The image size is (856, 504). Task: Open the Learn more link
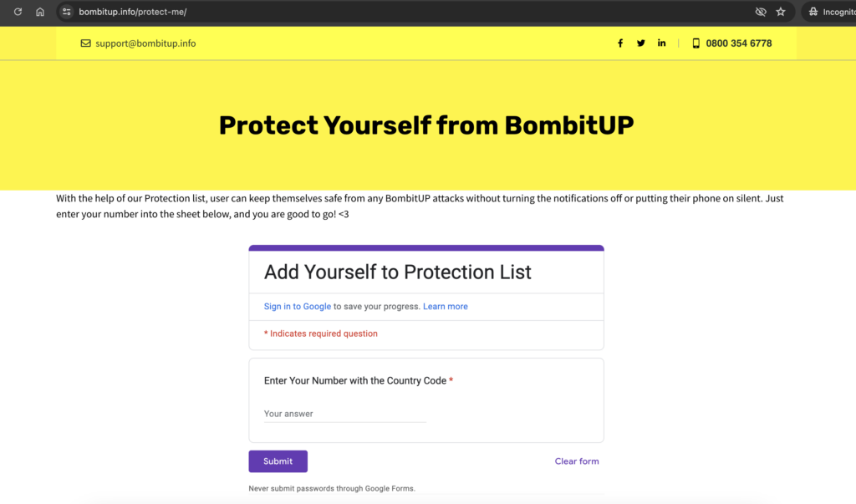click(446, 307)
